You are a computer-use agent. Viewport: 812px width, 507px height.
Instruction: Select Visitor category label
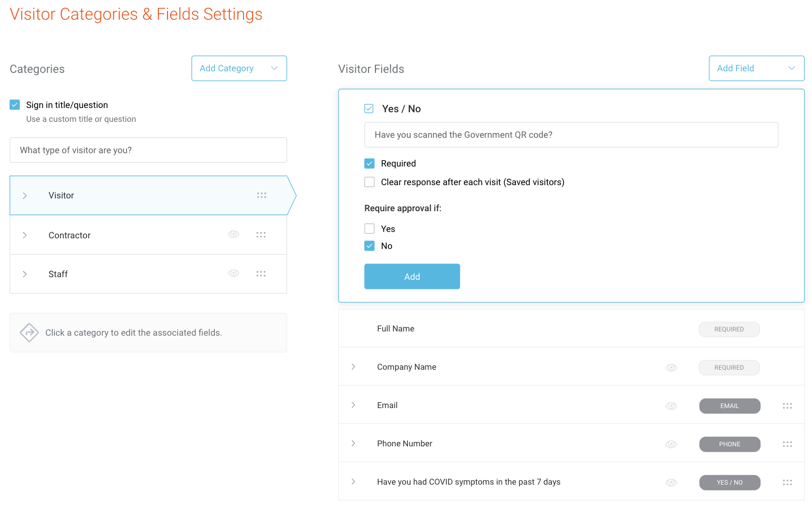click(61, 195)
